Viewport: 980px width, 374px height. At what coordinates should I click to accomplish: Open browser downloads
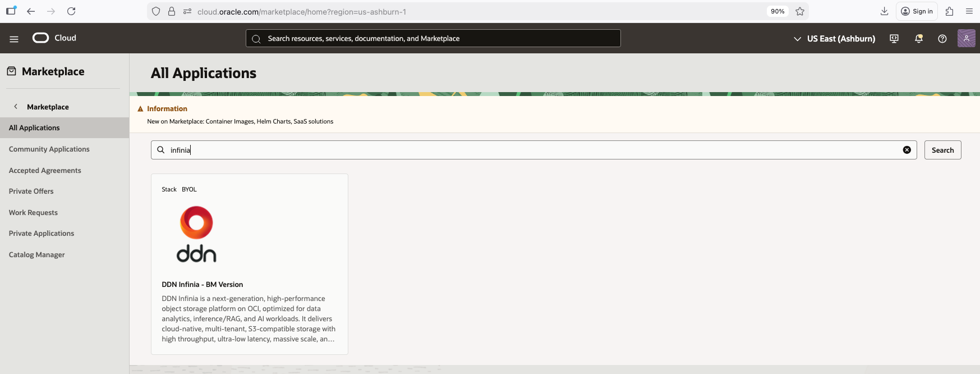pos(885,11)
